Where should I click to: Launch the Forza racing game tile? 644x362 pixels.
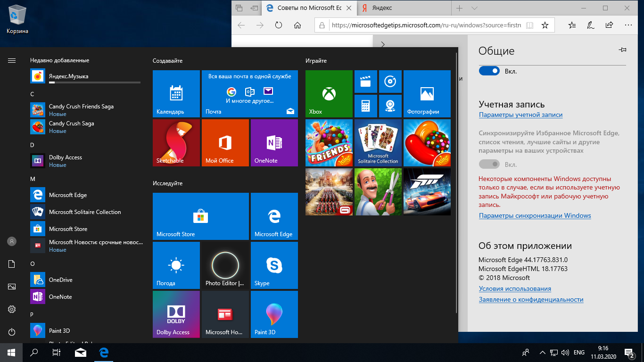(x=427, y=192)
